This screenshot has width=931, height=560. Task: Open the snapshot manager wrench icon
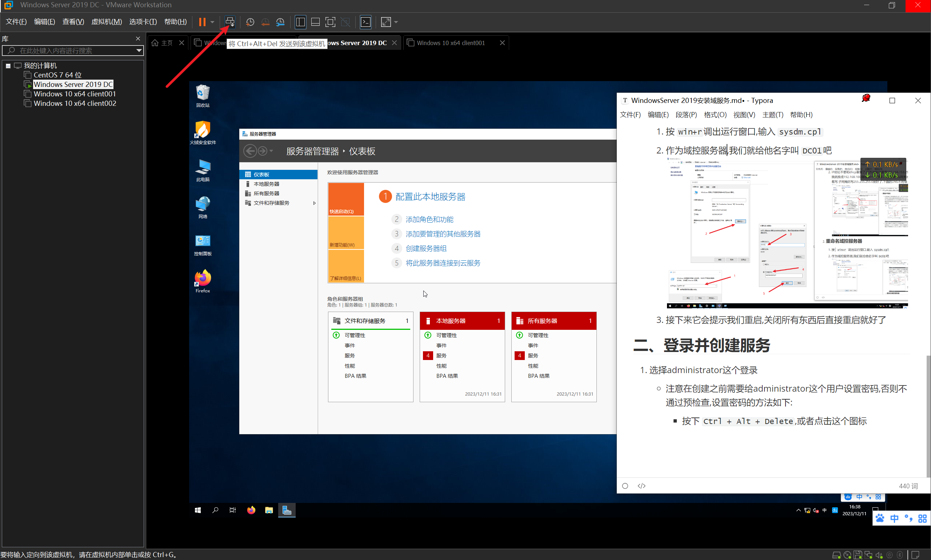coord(280,22)
